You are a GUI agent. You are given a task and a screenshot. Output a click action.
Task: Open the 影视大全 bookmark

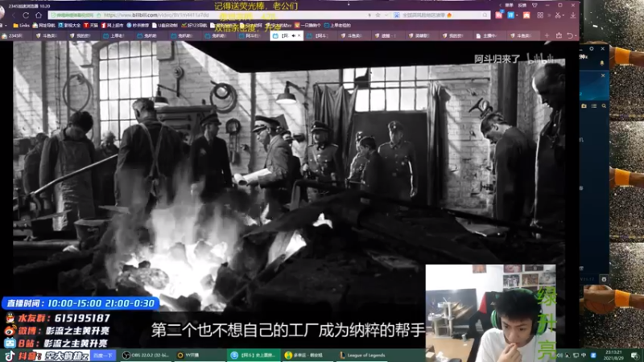(69, 26)
